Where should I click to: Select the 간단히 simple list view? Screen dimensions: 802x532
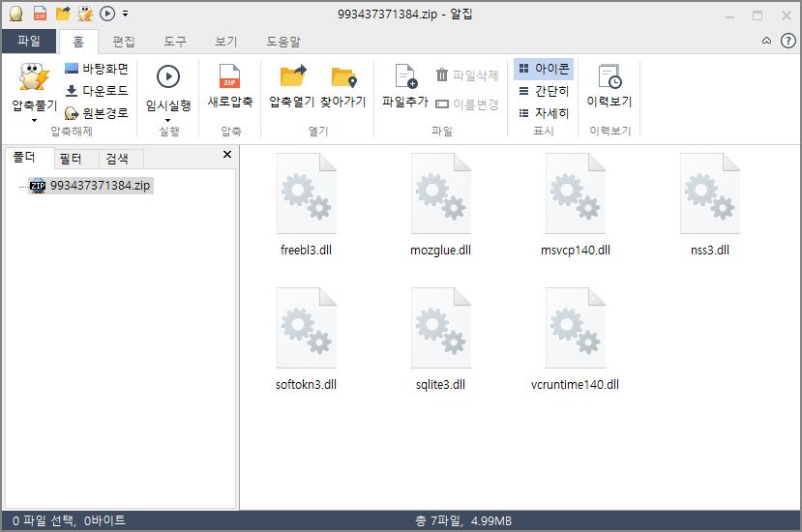(544, 91)
